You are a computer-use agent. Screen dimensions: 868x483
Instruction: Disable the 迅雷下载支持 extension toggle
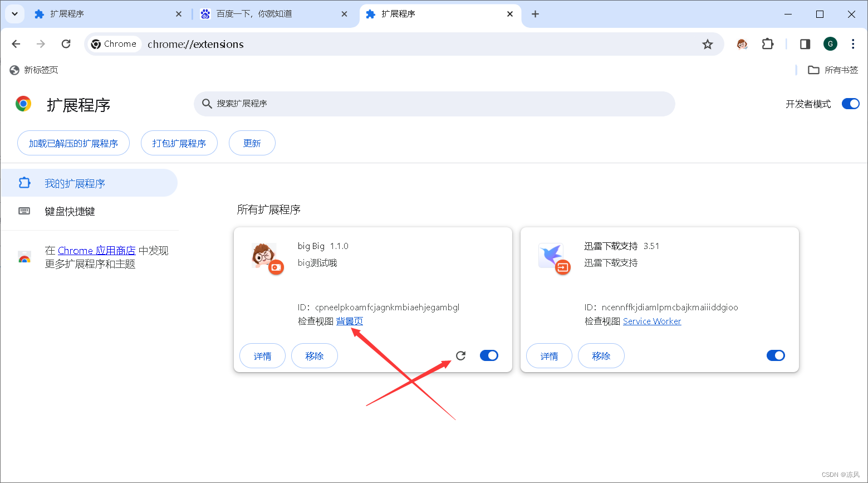tap(776, 355)
